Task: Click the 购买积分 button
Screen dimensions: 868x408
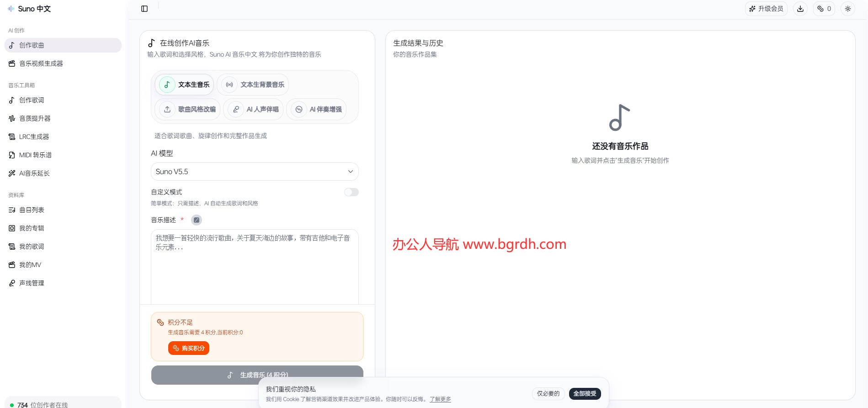Action: [189, 348]
